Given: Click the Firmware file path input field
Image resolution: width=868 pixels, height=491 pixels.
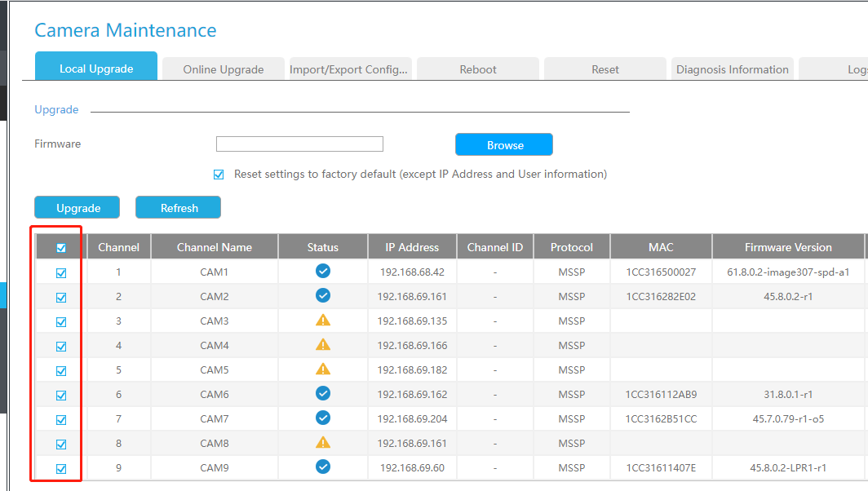Looking at the screenshot, I should (299, 144).
